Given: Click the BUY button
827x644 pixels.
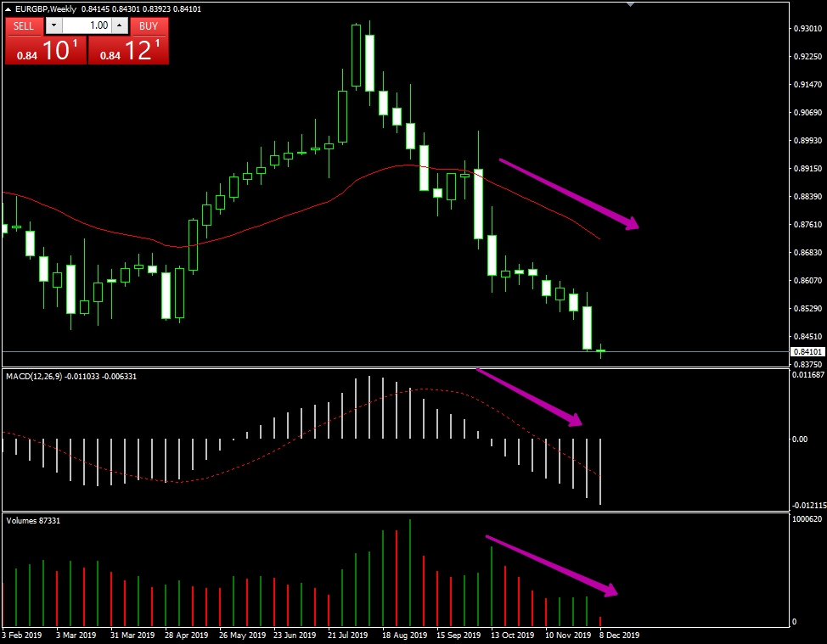Looking at the screenshot, I should click(x=149, y=25).
